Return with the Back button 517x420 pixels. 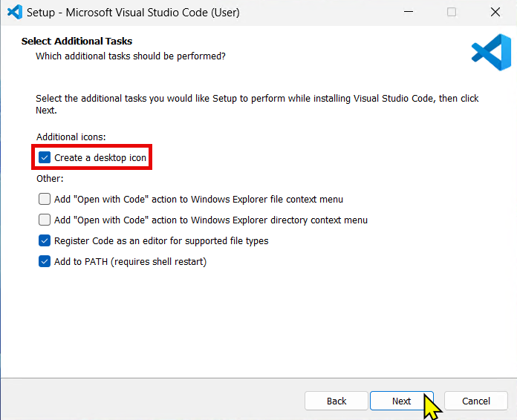(x=336, y=401)
